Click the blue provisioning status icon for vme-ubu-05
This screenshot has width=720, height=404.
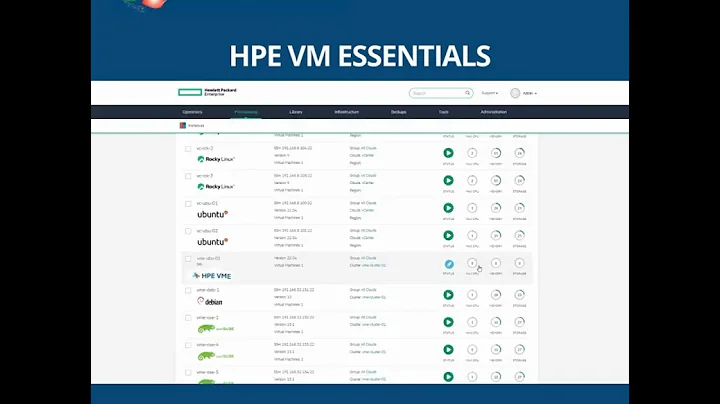click(x=449, y=264)
